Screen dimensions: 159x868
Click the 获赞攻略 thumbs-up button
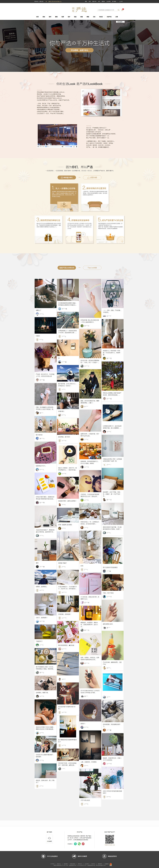pyautogui.click(x=92, y=177)
